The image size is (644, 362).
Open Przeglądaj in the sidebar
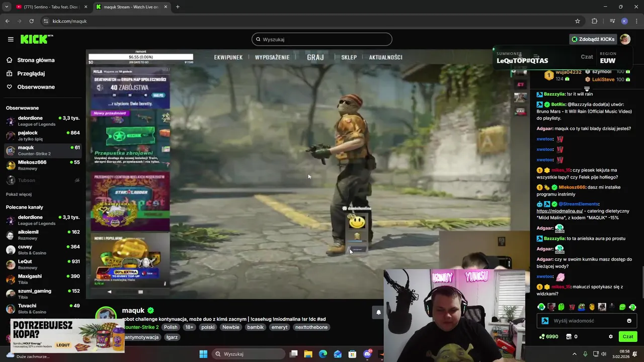pos(31,73)
